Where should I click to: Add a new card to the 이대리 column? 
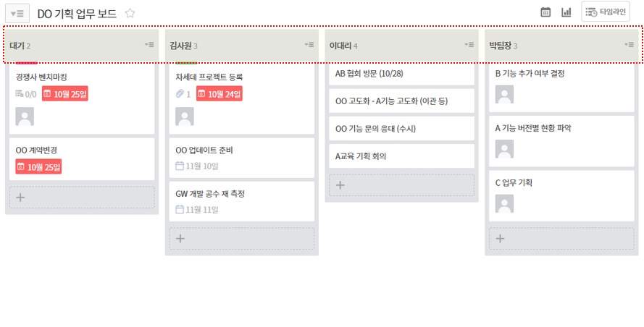(x=402, y=184)
